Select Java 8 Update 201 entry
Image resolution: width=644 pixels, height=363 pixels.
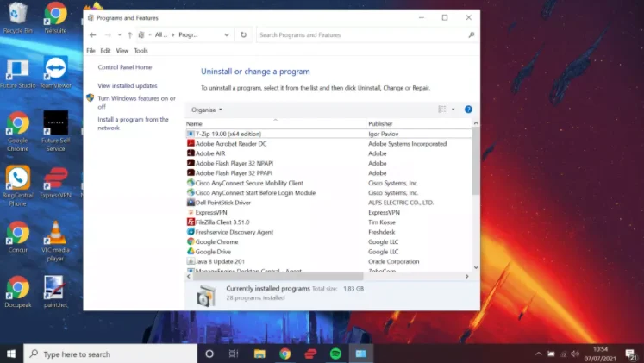328,261
